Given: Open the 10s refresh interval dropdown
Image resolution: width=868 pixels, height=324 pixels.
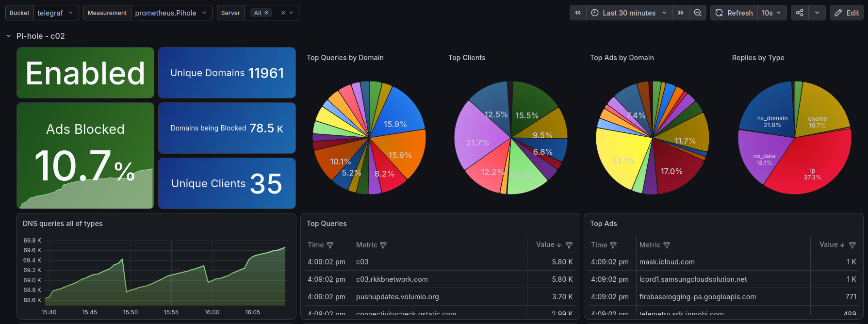Looking at the screenshot, I should (x=772, y=13).
